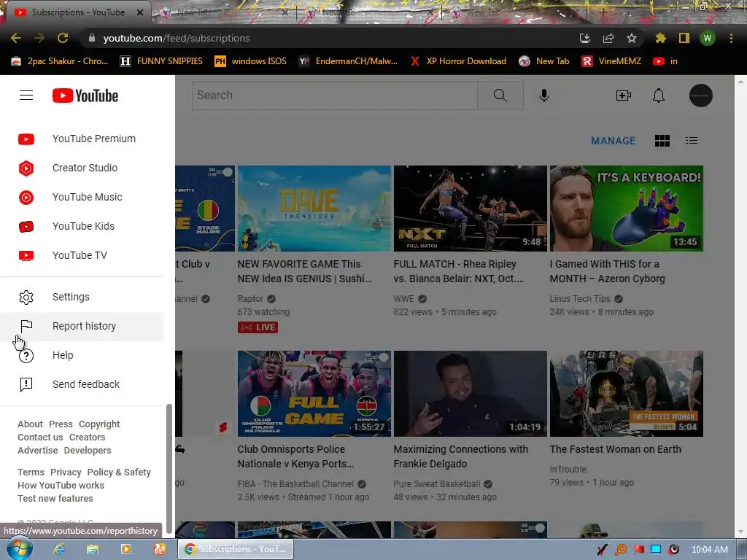Open the XP Horror Download bookmark

click(458, 61)
